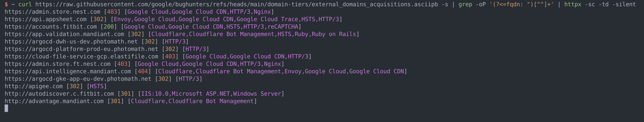Click the terminal cursor block on the empty line
This screenshot has height=122, width=644.
[x=6, y=108]
